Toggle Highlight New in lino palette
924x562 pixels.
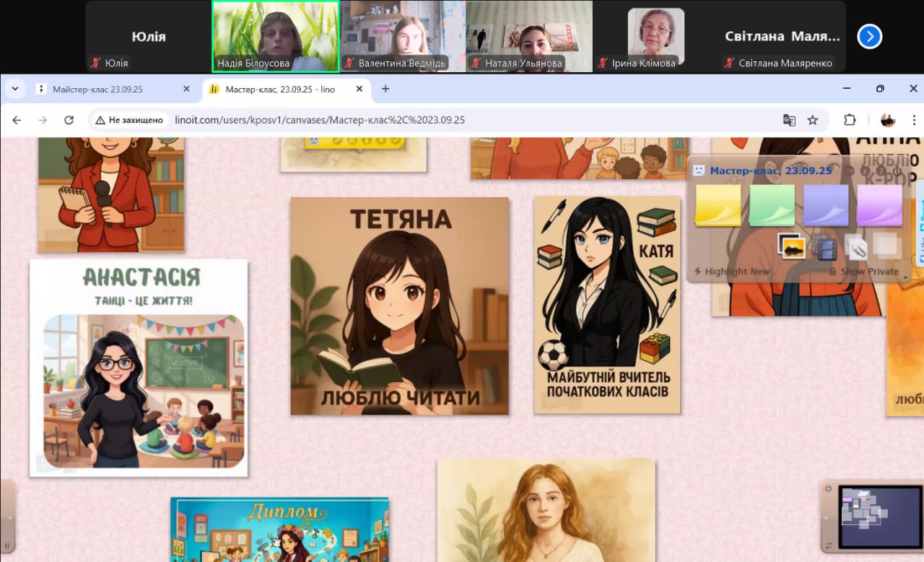(x=731, y=272)
